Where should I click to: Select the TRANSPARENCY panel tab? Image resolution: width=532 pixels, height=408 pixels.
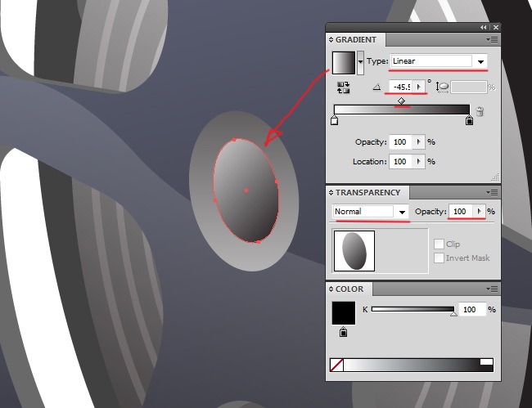(367, 192)
